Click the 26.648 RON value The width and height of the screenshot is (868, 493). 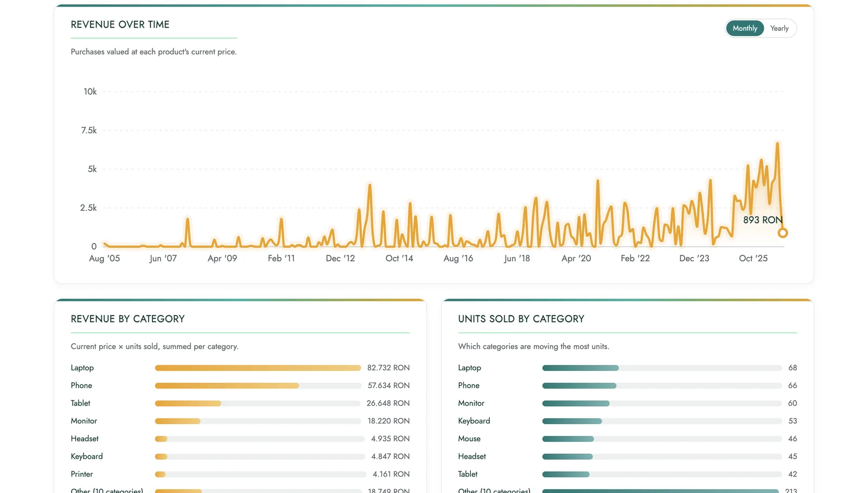click(x=388, y=403)
